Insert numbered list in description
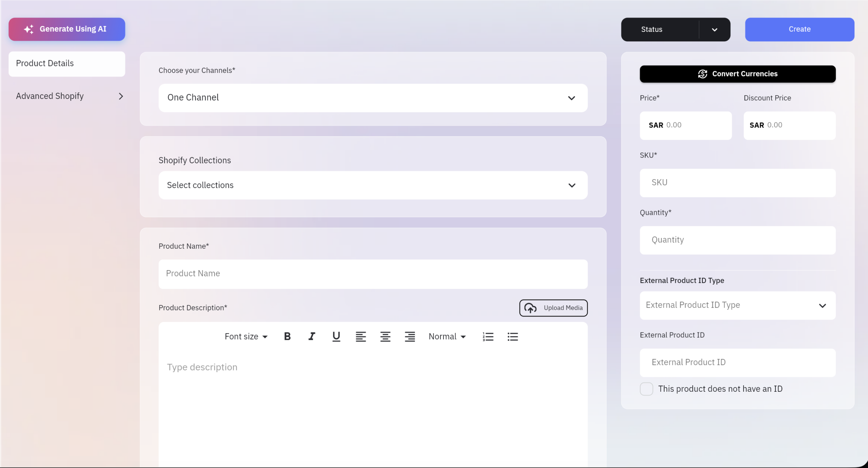Image resolution: width=868 pixels, height=468 pixels. (488, 337)
